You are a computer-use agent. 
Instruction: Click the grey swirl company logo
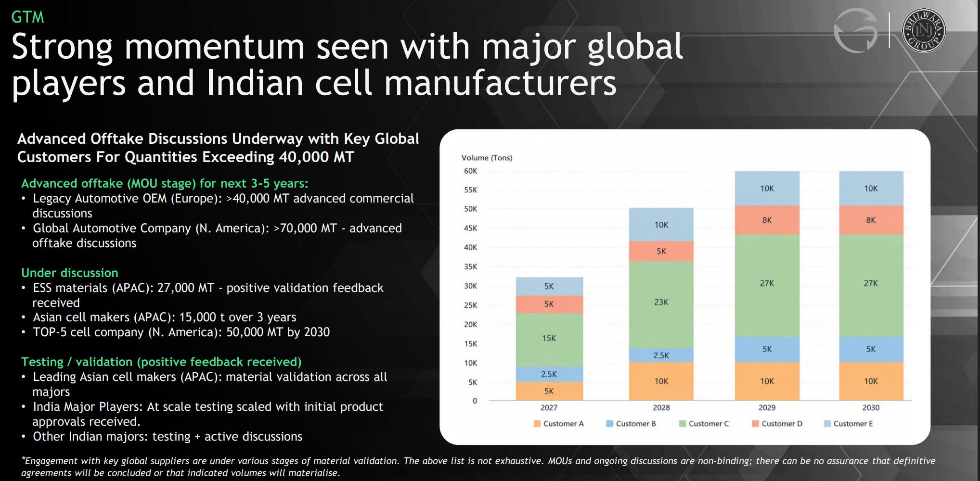click(x=855, y=30)
